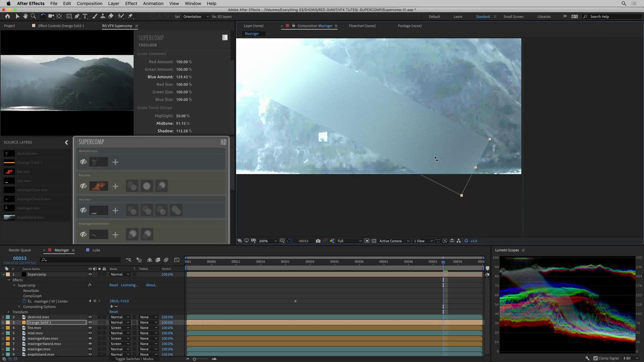644x362 pixels.
Task: Open the 200% magnification dropdown
Action: pos(268,241)
